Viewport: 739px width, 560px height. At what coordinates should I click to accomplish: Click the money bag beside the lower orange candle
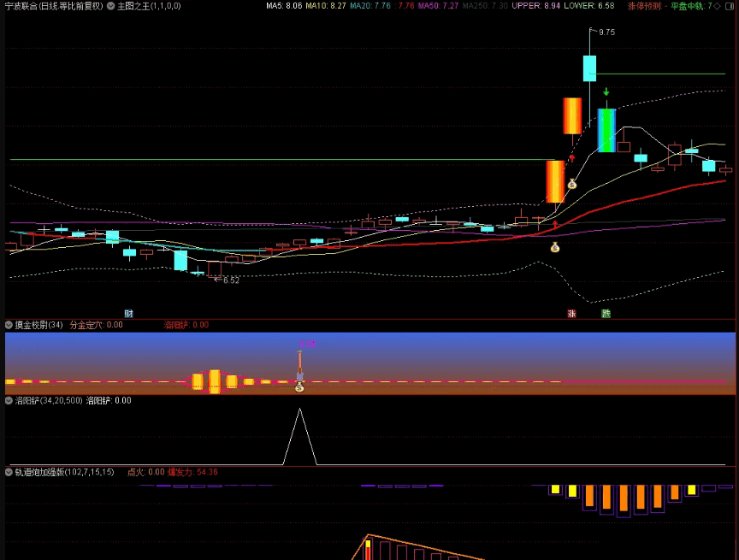572,184
